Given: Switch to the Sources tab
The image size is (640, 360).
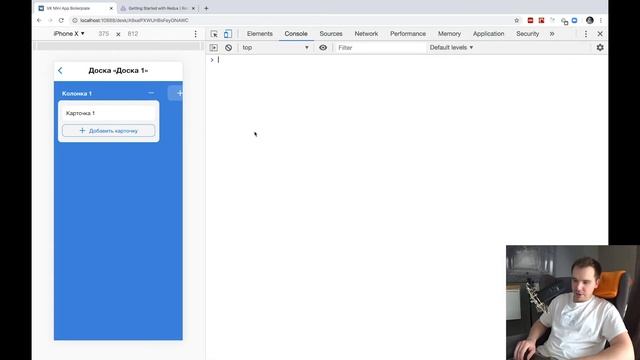Looking at the screenshot, I should [x=331, y=34].
